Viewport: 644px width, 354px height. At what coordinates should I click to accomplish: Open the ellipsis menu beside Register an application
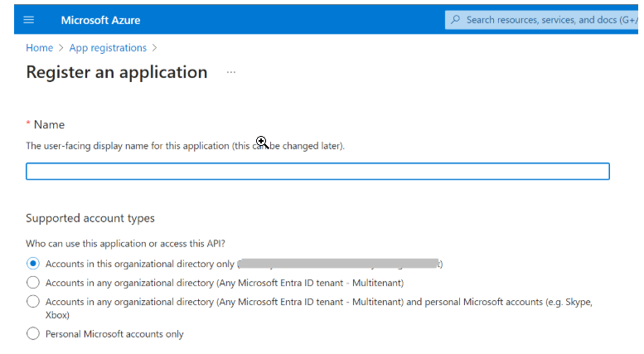[x=231, y=73]
